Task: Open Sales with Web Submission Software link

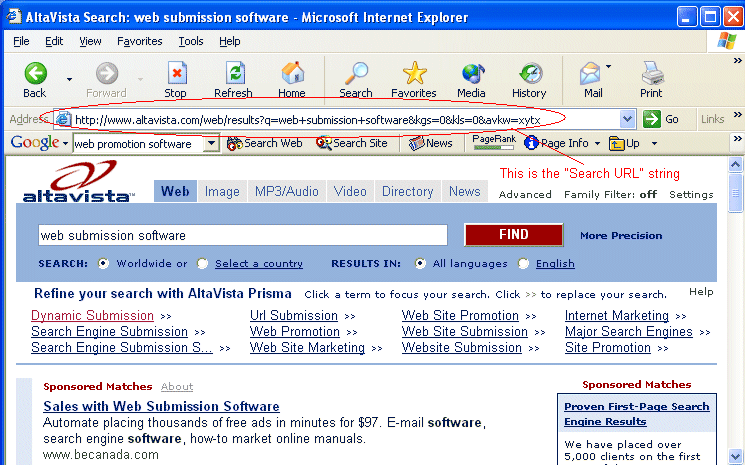Action: coord(161,407)
